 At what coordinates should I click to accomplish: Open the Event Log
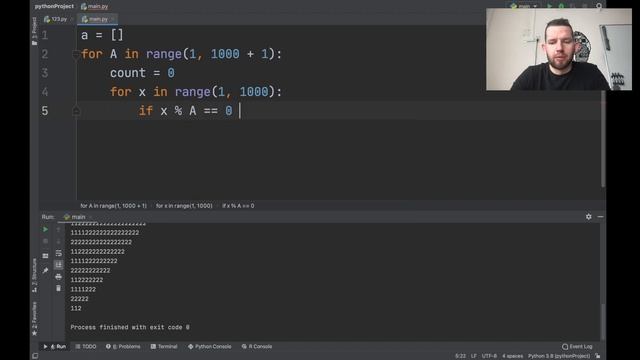(577, 347)
